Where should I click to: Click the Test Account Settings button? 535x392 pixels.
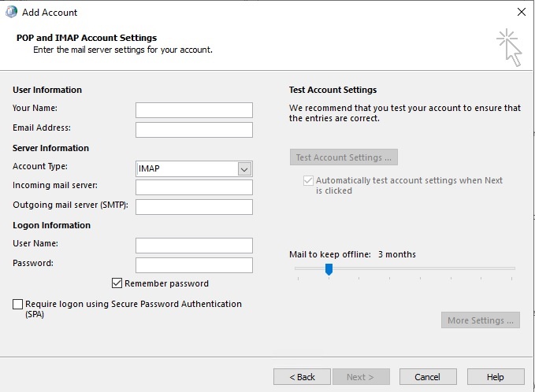coord(344,157)
